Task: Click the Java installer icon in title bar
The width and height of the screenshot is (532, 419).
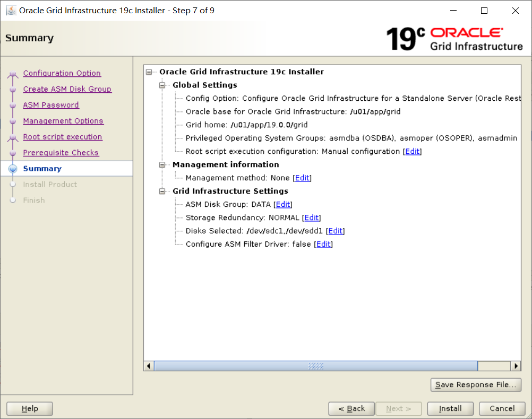Action: (x=11, y=11)
